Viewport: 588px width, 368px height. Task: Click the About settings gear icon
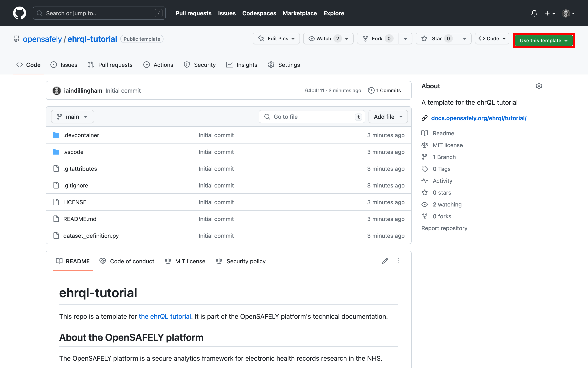(x=539, y=86)
